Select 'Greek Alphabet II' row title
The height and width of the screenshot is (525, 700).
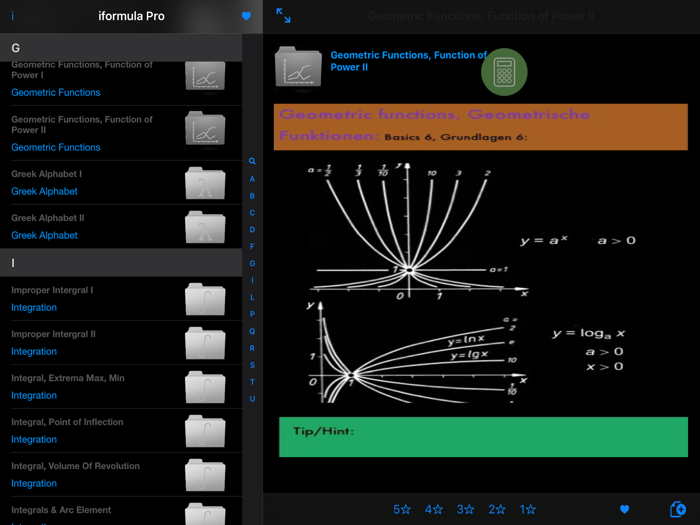coord(48,218)
